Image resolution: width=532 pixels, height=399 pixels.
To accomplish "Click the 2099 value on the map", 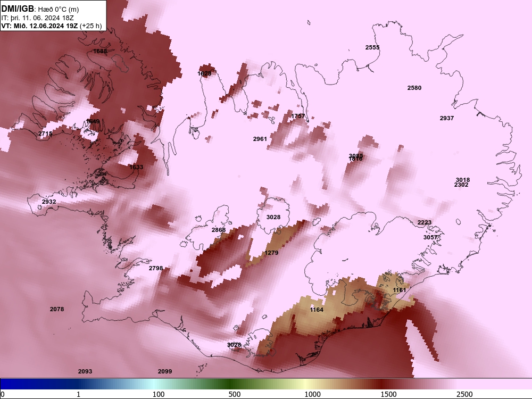I will click(x=165, y=371).
